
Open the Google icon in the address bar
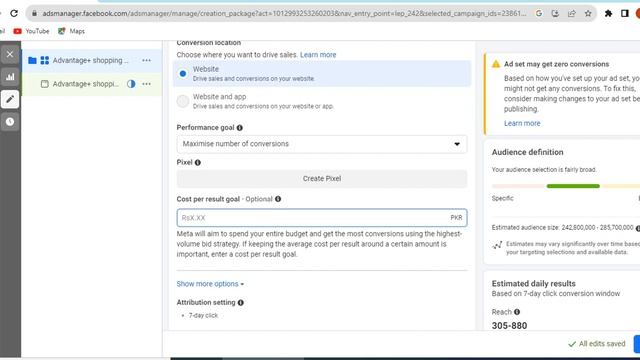539,13
